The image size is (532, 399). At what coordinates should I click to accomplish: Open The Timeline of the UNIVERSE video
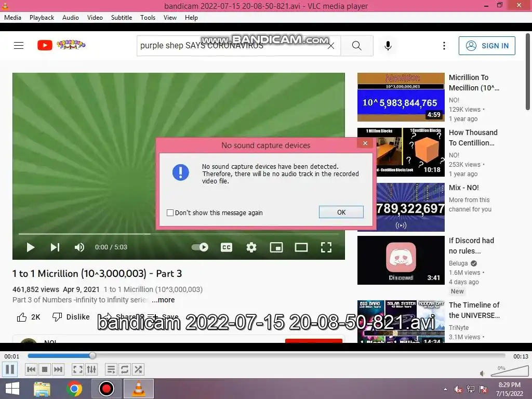(474, 310)
